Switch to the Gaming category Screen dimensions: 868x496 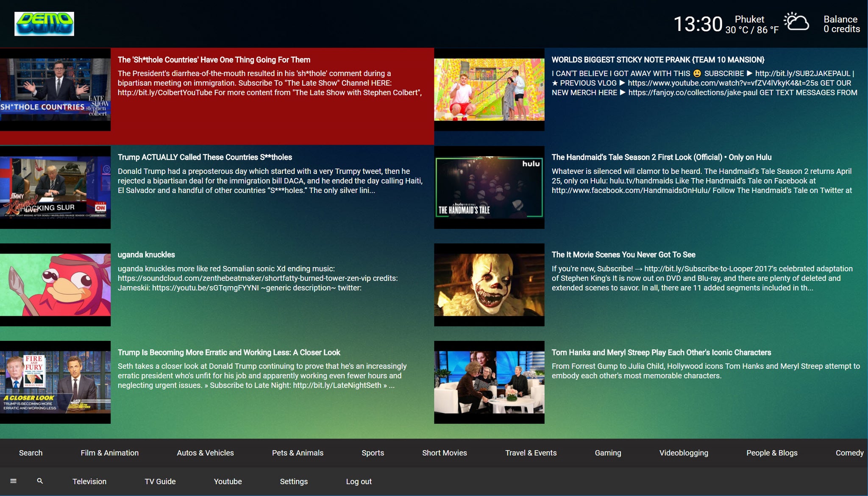(608, 453)
